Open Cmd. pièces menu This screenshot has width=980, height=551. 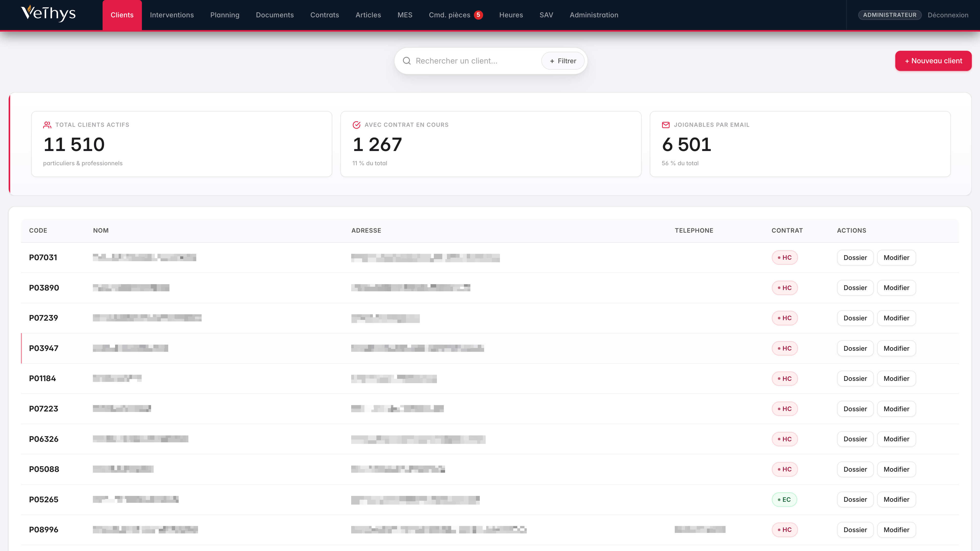pos(450,15)
